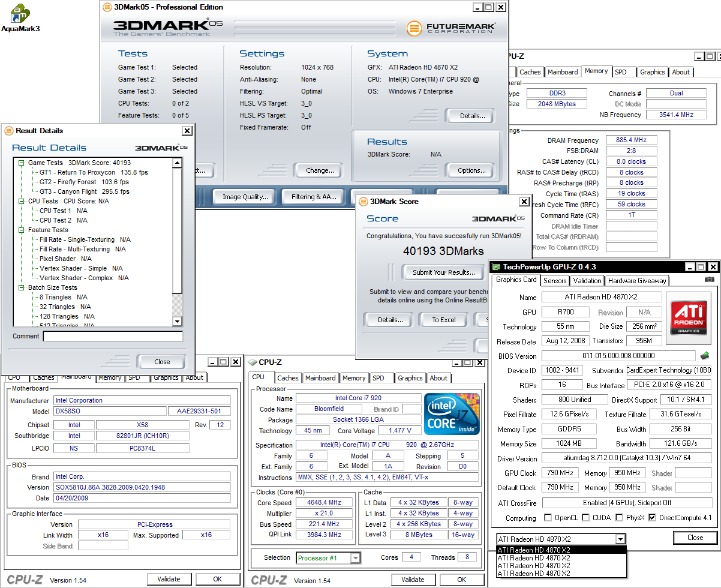Click the GPU-Z BIOS save chip icon
This screenshot has height=588, width=721.
coord(705,356)
